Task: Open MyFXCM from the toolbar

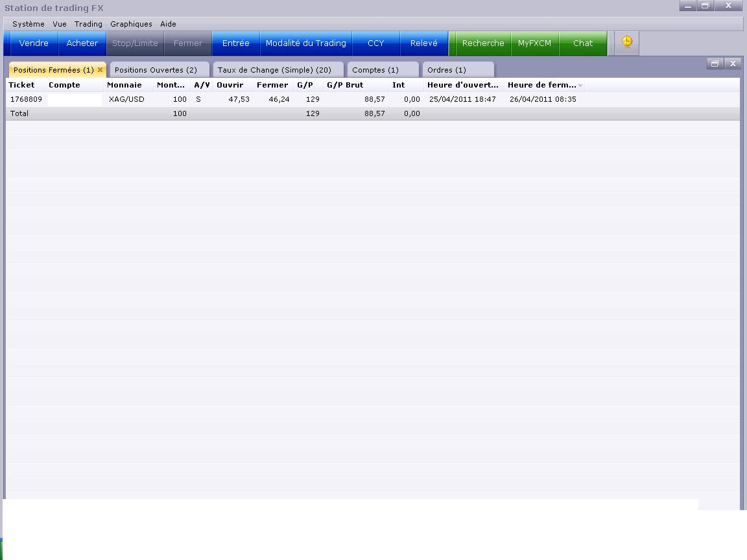Action: pos(534,43)
